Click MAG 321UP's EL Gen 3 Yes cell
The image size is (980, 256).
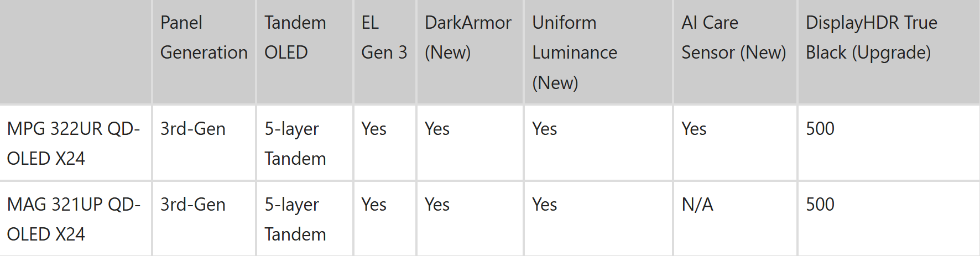[x=374, y=205]
